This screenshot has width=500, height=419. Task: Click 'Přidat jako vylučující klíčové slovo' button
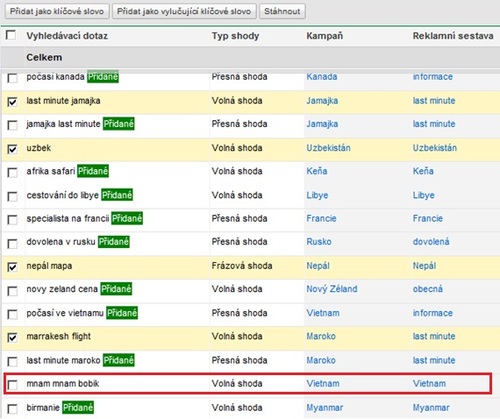pyautogui.click(x=184, y=11)
